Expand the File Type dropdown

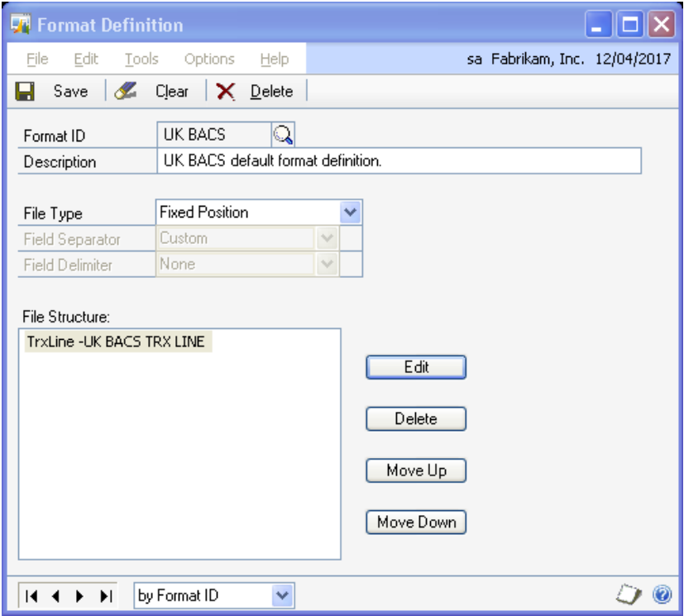click(x=350, y=212)
